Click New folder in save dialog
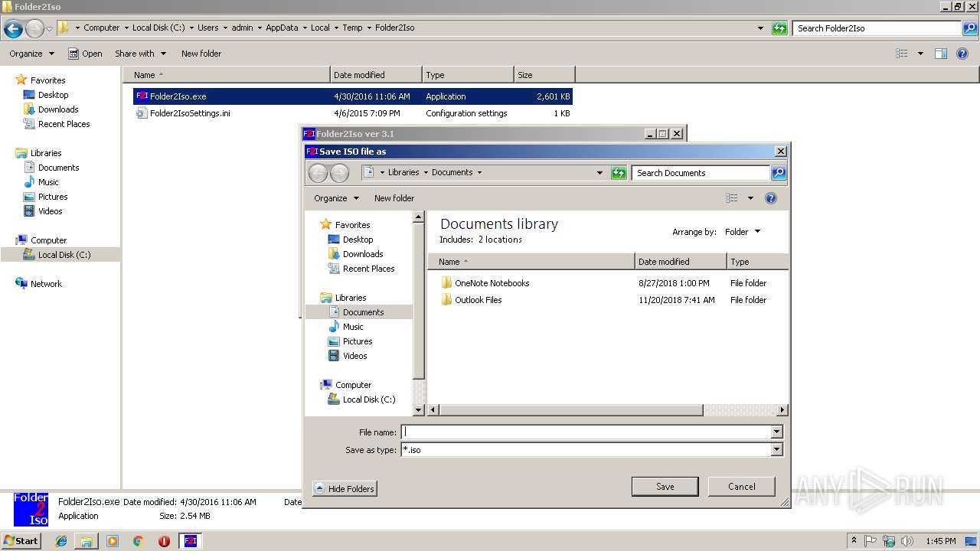 [394, 198]
